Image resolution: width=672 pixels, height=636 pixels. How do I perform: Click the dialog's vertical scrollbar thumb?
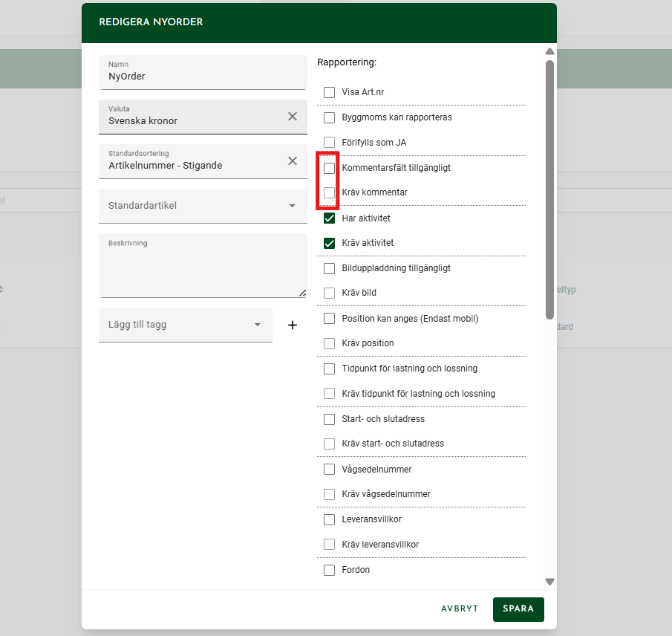point(549,189)
